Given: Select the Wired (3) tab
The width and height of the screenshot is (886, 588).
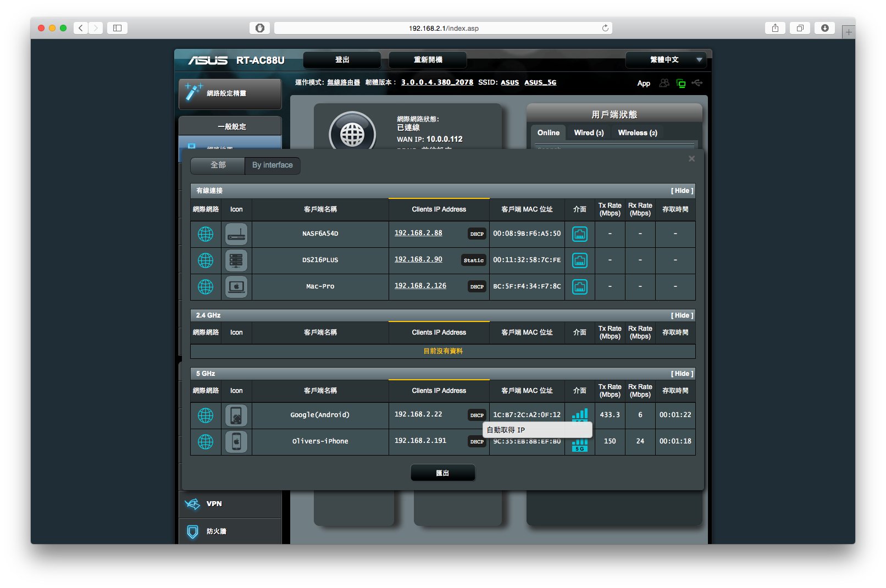Looking at the screenshot, I should click(589, 133).
